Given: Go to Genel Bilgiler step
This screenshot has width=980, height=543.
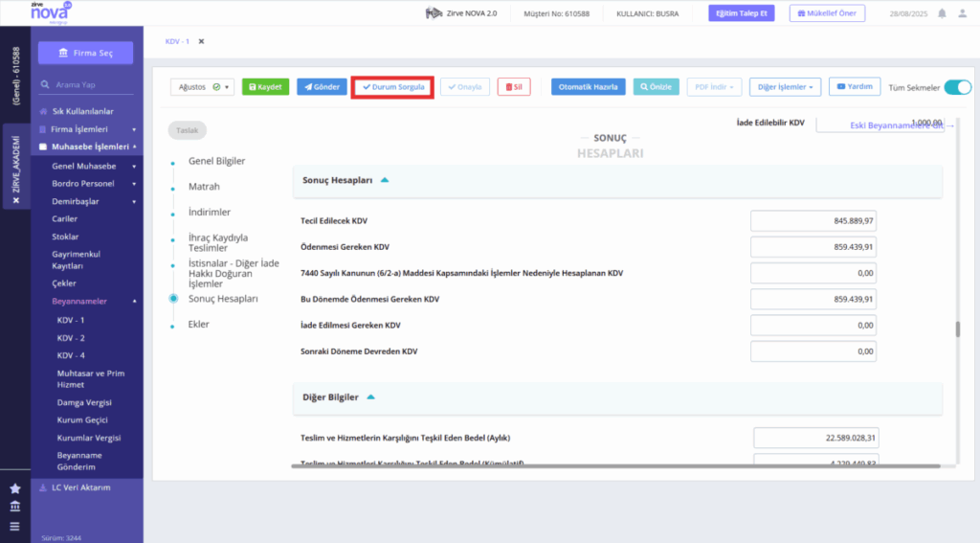Looking at the screenshot, I should pyautogui.click(x=217, y=161).
